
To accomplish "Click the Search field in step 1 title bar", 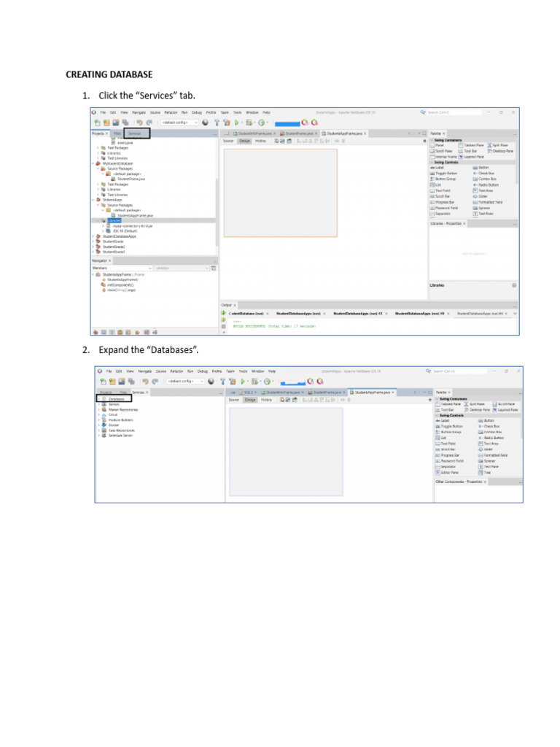I will tap(454, 112).
